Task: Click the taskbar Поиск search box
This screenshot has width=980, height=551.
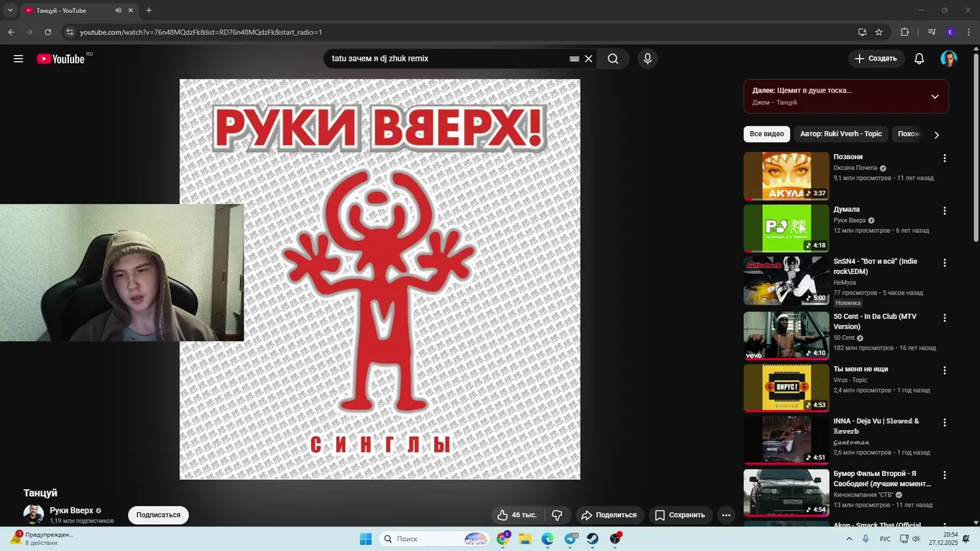Action: [434, 539]
